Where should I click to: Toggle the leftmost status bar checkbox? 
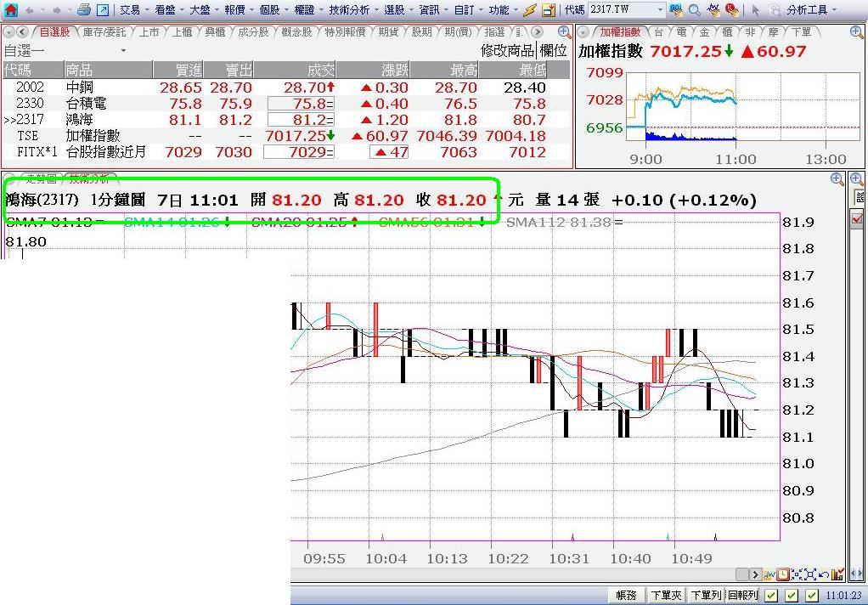click(771, 595)
